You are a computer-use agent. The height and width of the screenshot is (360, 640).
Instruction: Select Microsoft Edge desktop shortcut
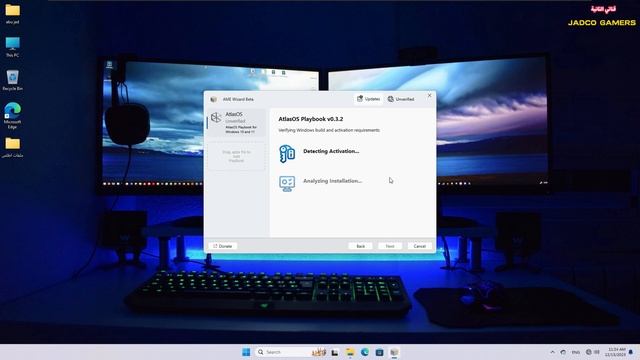coord(13,116)
